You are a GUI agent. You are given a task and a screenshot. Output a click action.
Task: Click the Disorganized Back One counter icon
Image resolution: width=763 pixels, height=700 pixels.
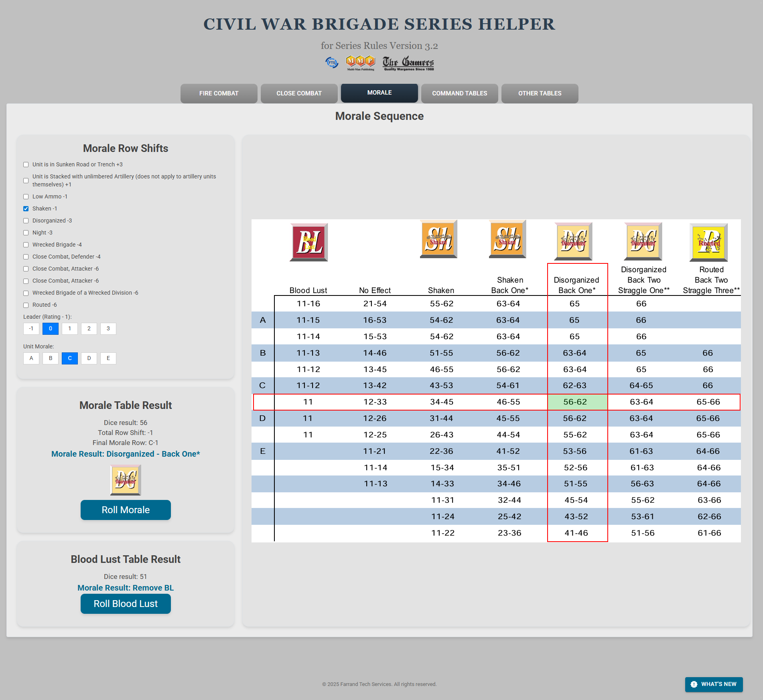click(x=573, y=241)
